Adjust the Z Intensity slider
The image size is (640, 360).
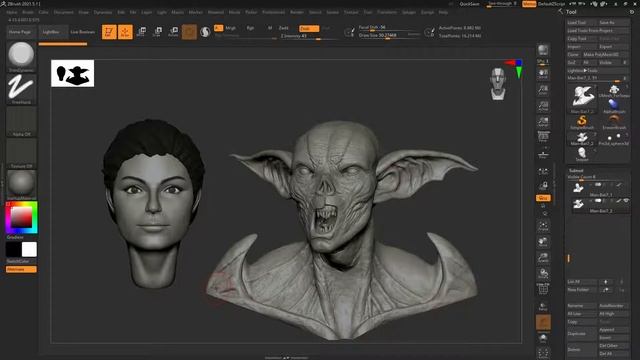[309, 36]
